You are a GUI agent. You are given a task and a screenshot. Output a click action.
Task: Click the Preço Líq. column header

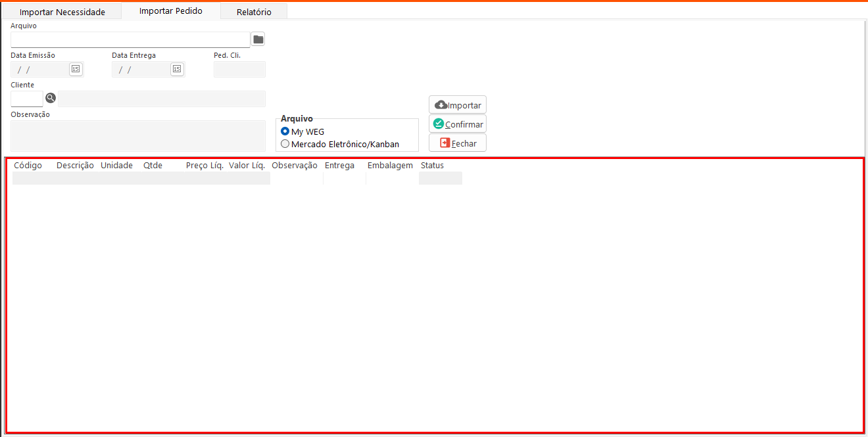(205, 166)
